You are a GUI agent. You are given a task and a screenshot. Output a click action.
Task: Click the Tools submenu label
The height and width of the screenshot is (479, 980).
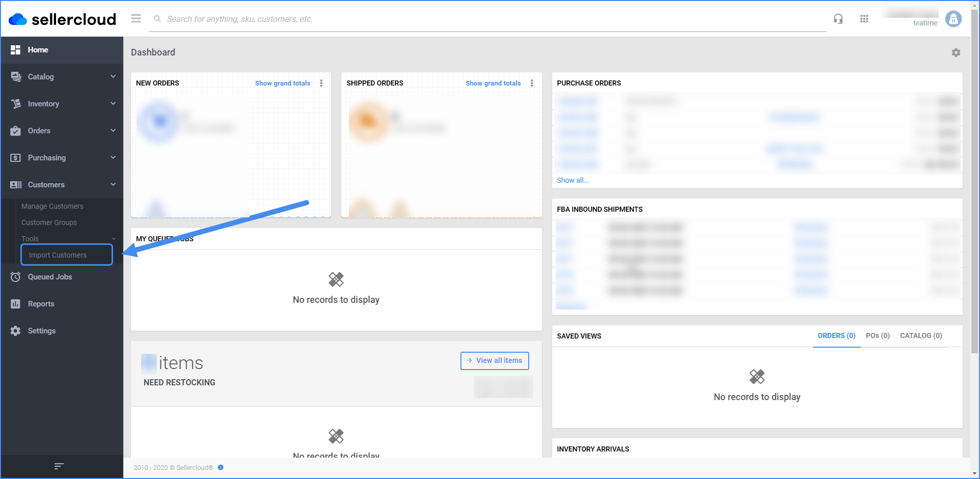30,239
